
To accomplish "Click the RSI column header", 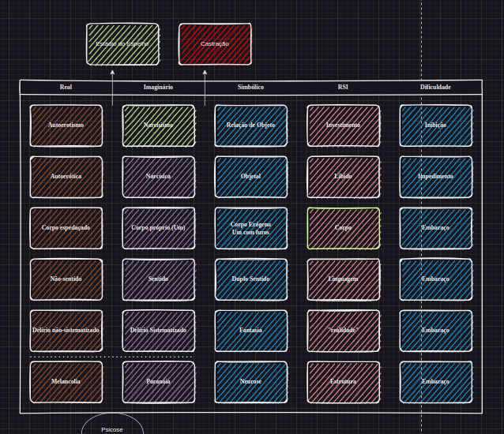I will 343,87.
